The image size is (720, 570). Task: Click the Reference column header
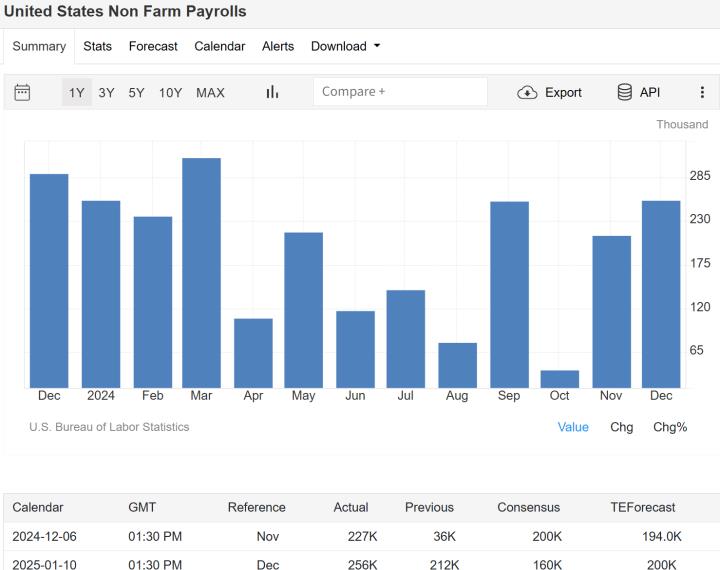coord(256,508)
